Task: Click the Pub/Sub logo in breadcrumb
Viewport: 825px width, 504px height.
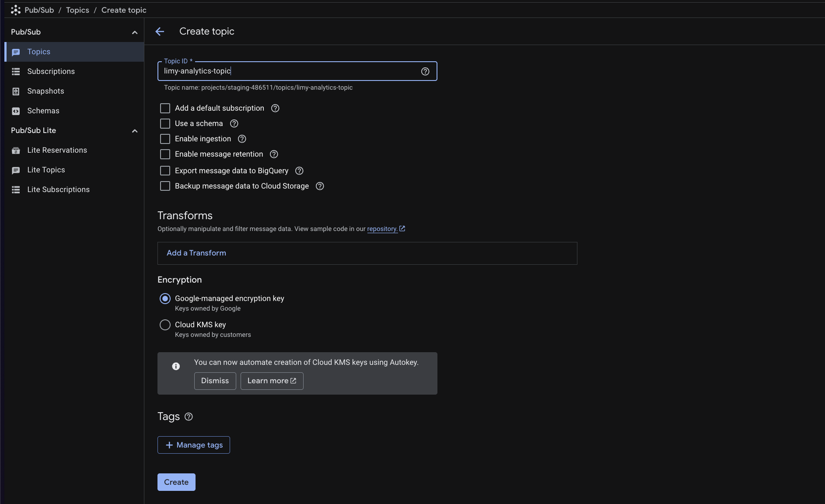Action: (16, 10)
